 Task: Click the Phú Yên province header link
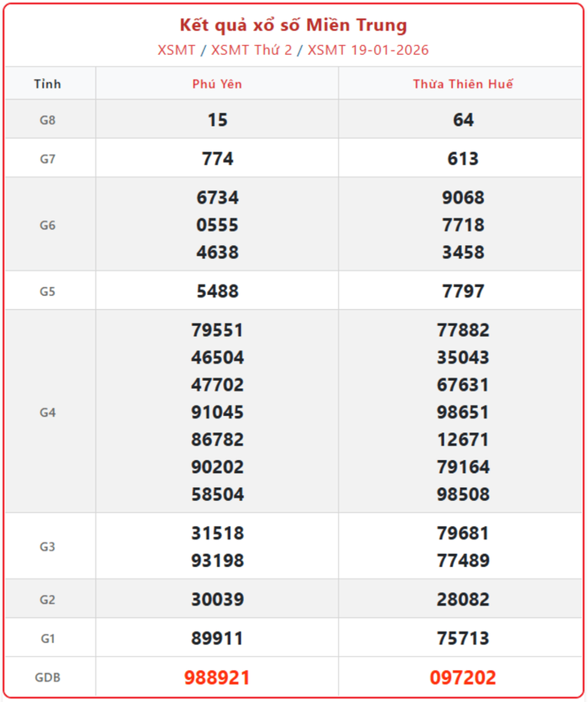click(217, 84)
